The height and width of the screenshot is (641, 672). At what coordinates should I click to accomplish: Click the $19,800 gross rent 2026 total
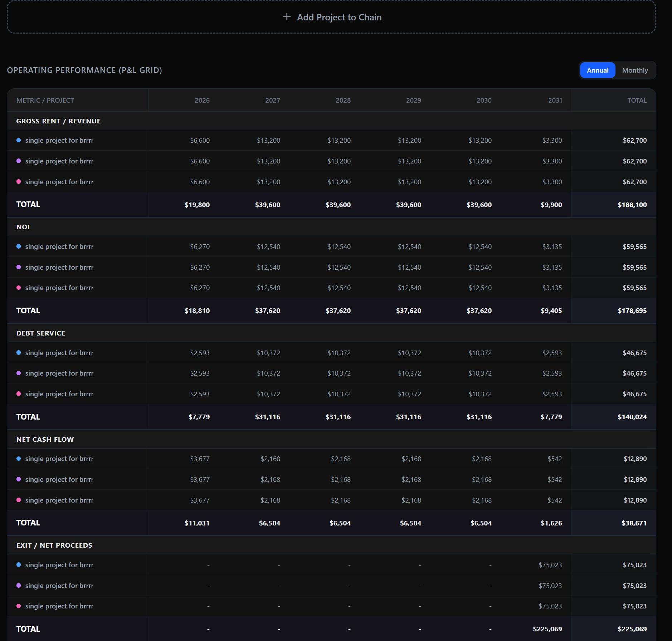click(197, 205)
